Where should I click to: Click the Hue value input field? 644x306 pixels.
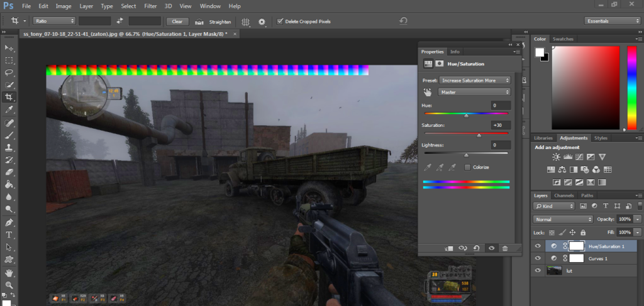point(501,106)
